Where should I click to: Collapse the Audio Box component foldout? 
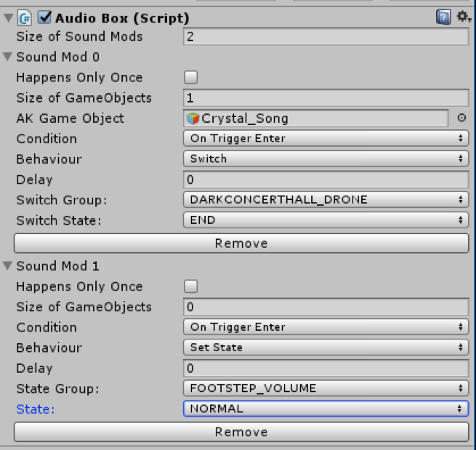coord(9,18)
